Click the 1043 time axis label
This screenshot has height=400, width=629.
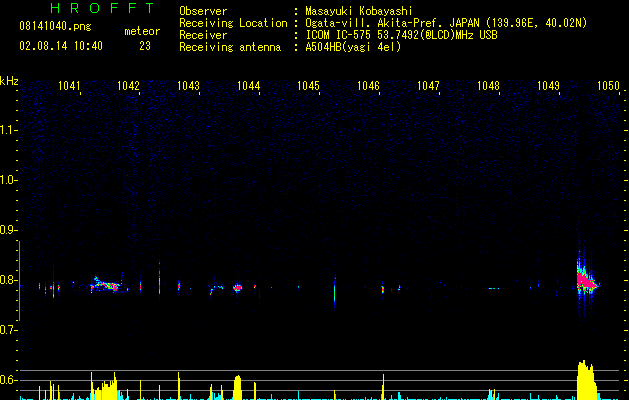click(189, 85)
